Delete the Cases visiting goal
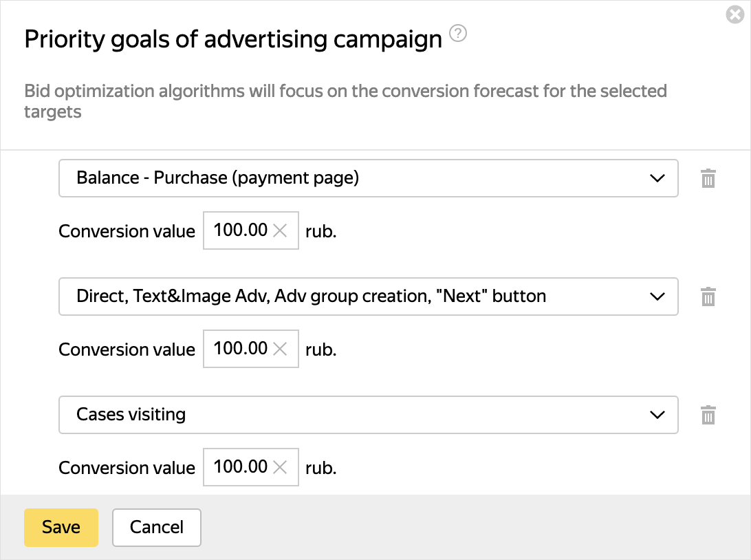The image size is (751, 560). [x=708, y=416]
